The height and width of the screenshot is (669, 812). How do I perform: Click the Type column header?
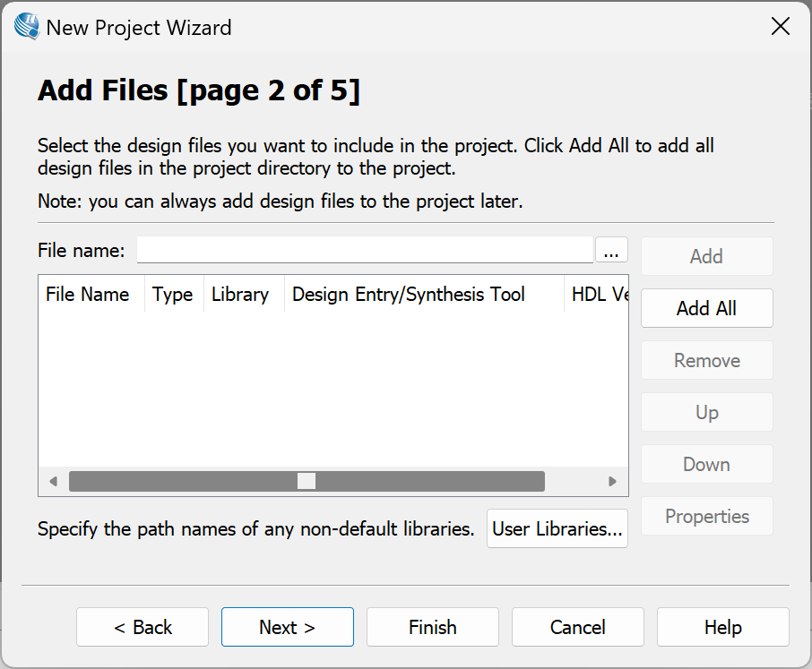tap(172, 294)
